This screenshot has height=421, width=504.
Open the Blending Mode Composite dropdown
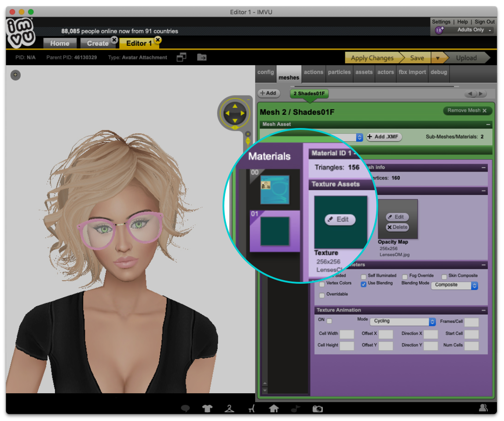[x=454, y=285]
